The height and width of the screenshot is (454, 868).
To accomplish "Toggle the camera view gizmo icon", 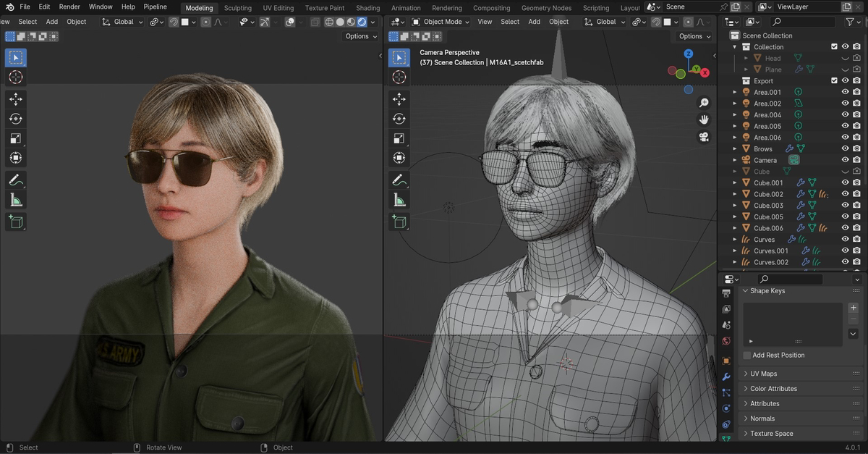I will coord(703,137).
